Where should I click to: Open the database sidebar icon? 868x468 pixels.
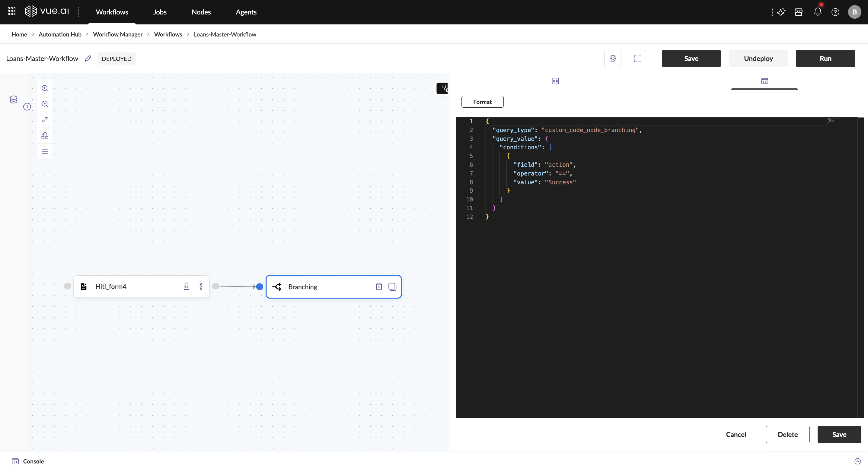14,100
